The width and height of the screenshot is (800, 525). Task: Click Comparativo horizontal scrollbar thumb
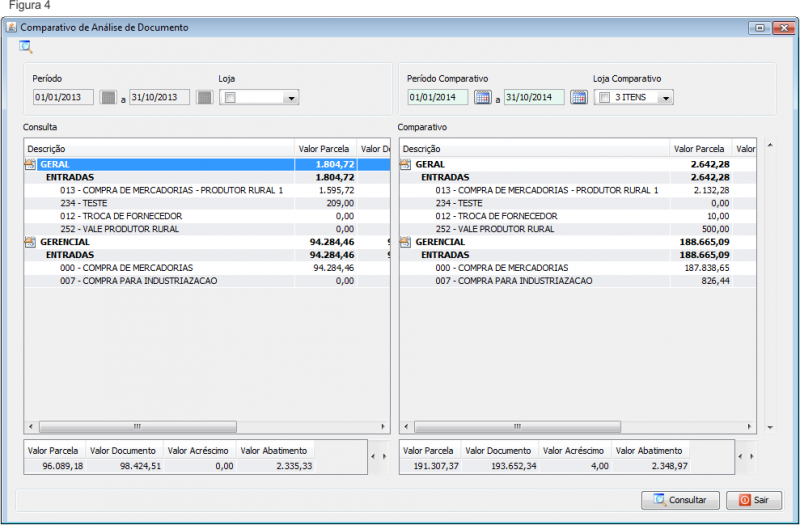(x=518, y=427)
